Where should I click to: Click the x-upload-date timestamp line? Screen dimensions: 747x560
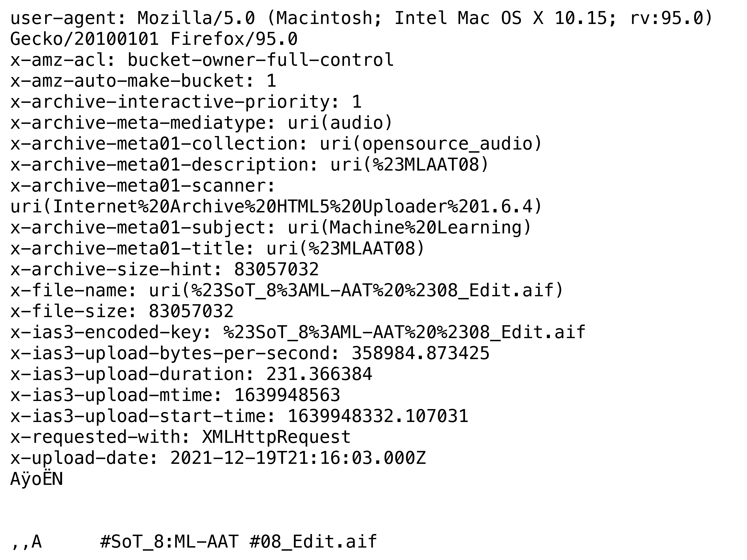pyautogui.click(x=218, y=458)
